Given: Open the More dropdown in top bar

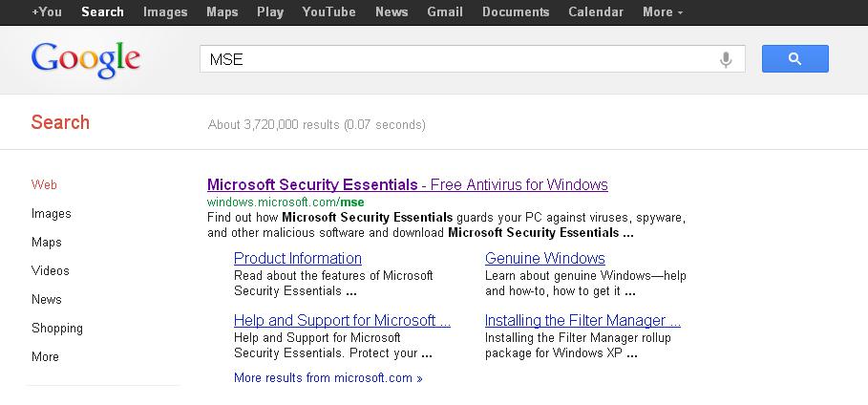Looking at the screenshot, I should tap(663, 12).
